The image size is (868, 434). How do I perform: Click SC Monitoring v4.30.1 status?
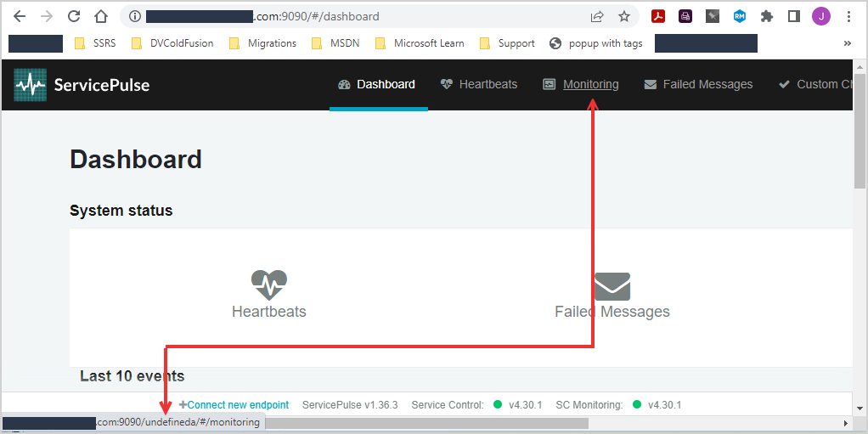(x=618, y=405)
